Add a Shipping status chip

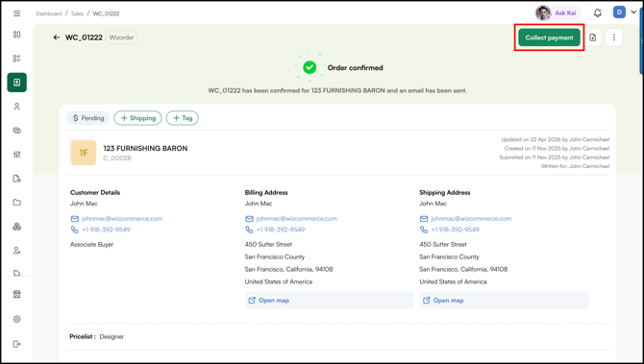[x=138, y=118]
